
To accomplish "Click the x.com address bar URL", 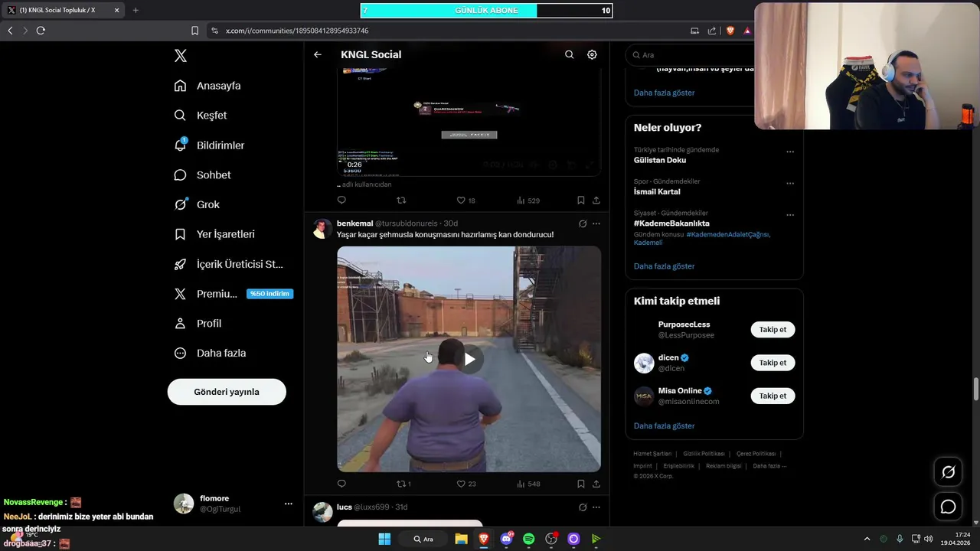I will tap(297, 31).
